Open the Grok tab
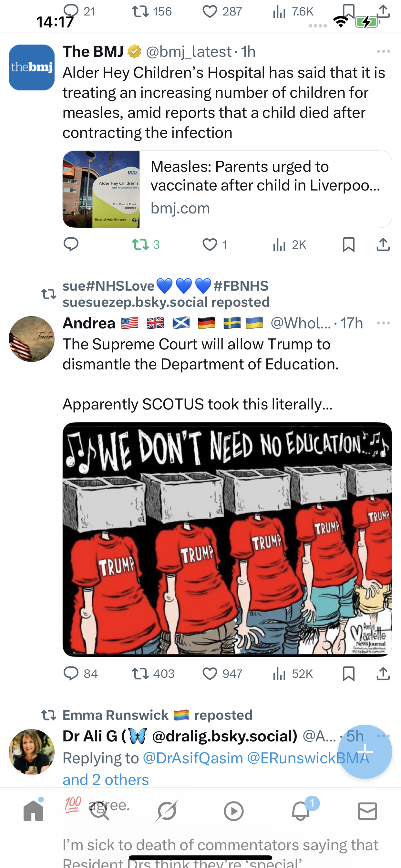The width and height of the screenshot is (401, 868). 167,811
